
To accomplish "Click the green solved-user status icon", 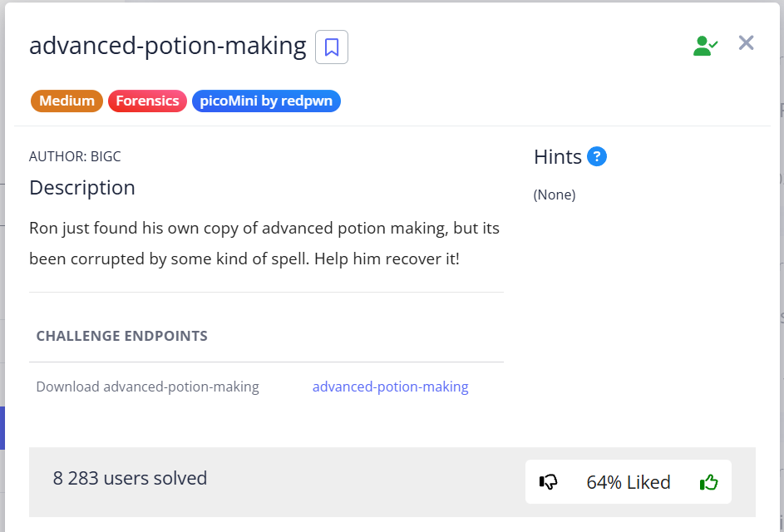I will (705, 46).
